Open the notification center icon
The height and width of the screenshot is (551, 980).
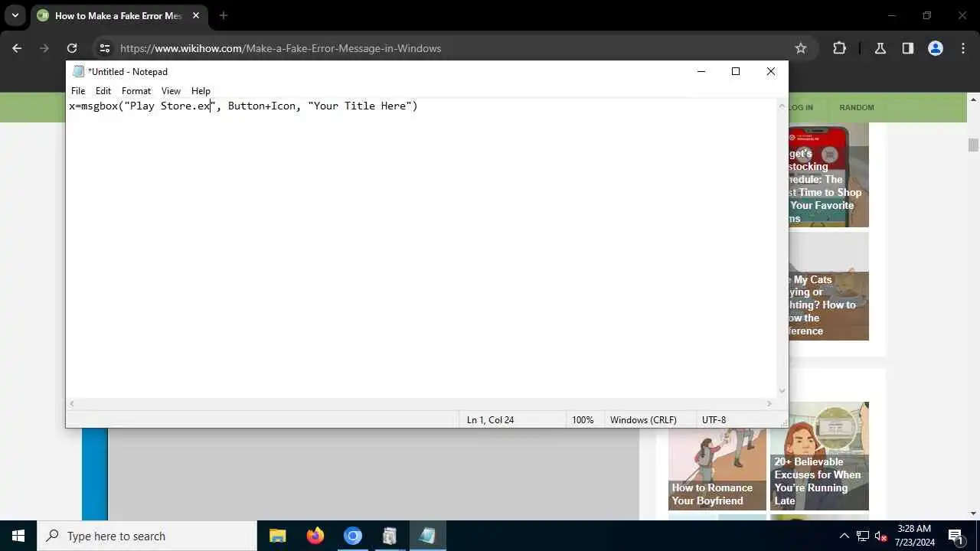click(x=955, y=536)
